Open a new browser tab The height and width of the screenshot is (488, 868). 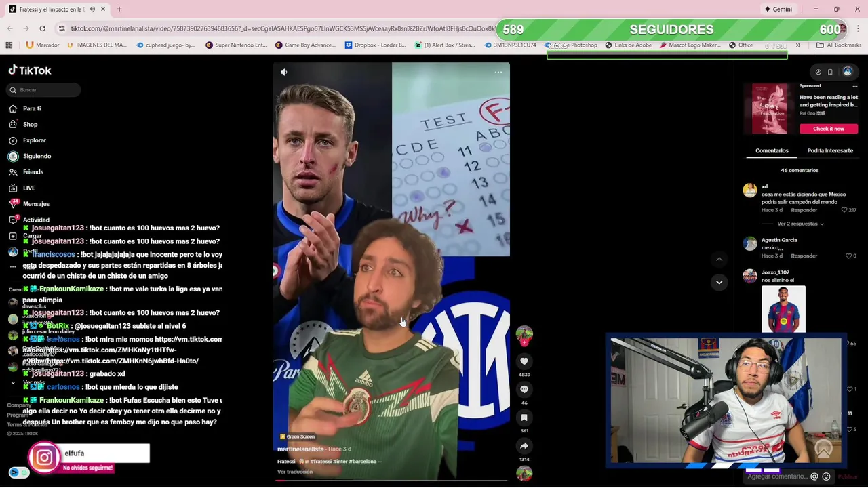(x=119, y=9)
